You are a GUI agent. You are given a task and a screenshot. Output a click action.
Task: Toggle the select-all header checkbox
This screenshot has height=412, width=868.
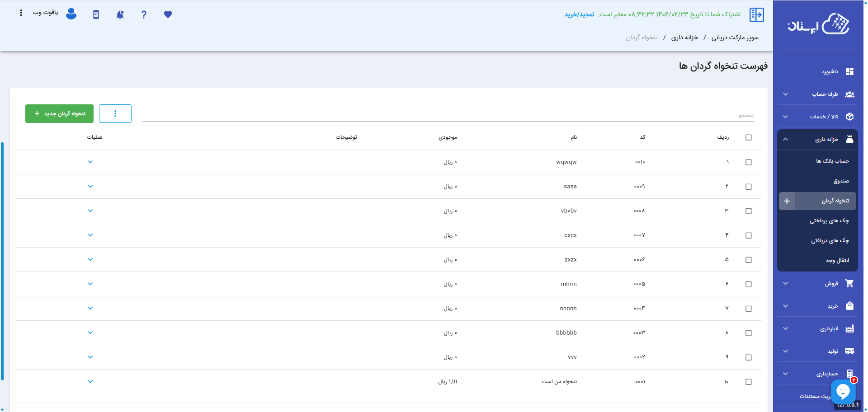pos(749,137)
